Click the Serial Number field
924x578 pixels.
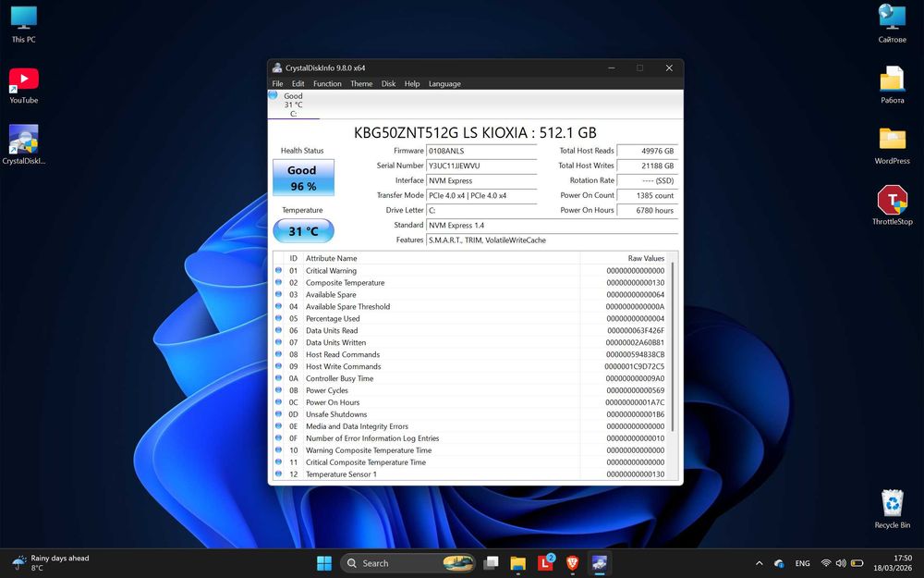(x=481, y=166)
